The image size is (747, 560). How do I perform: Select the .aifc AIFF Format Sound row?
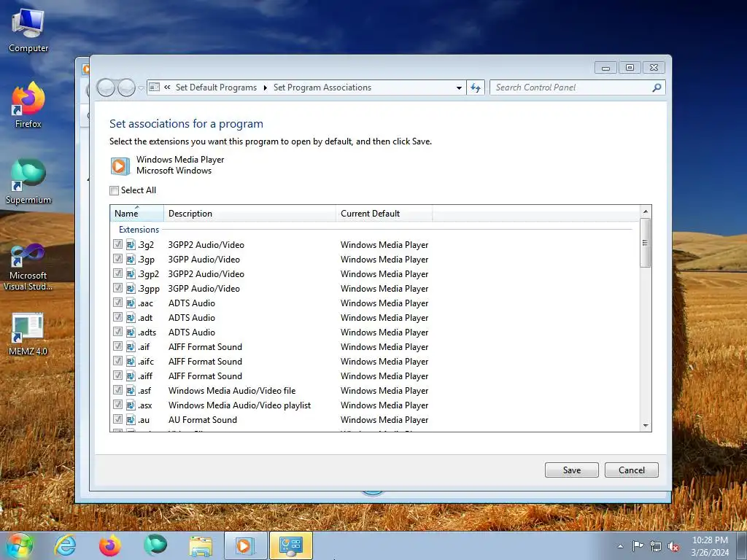coord(376,362)
